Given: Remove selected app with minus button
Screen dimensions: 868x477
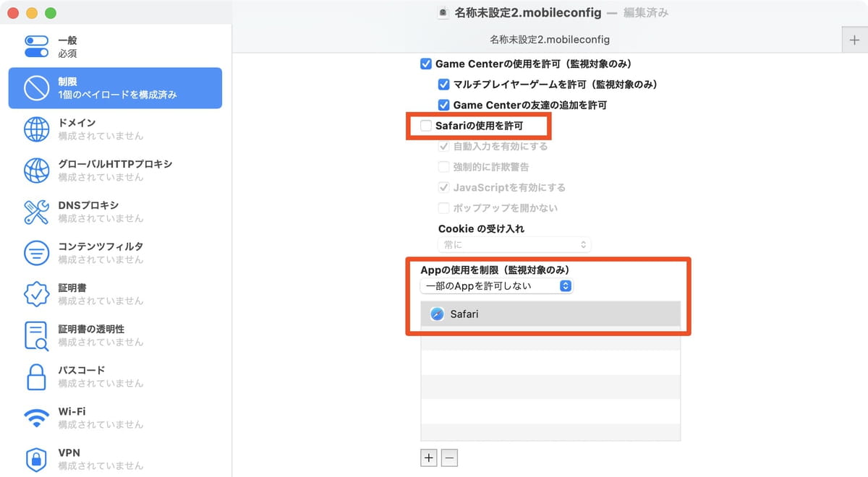Looking at the screenshot, I should pyautogui.click(x=449, y=457).
